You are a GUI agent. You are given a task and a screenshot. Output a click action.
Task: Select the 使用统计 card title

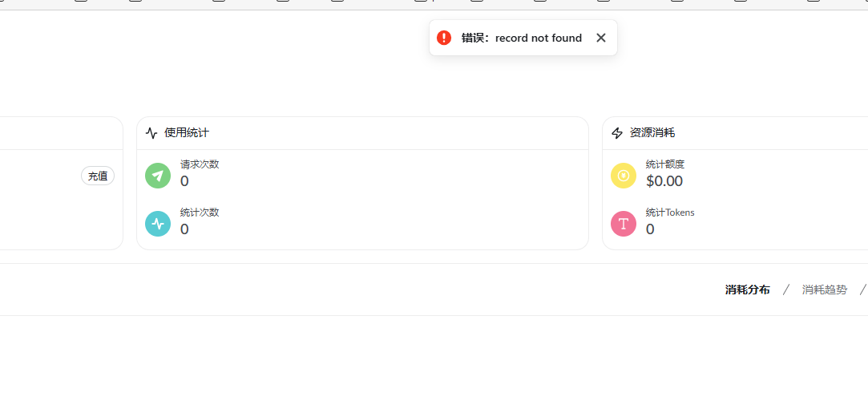187,133
